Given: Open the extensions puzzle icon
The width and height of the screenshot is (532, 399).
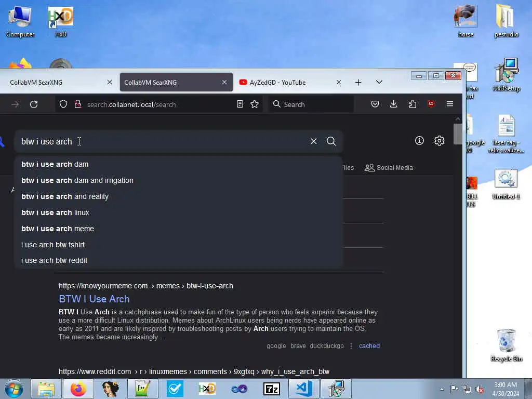Looking at the screenshot, I should point(413,104).
